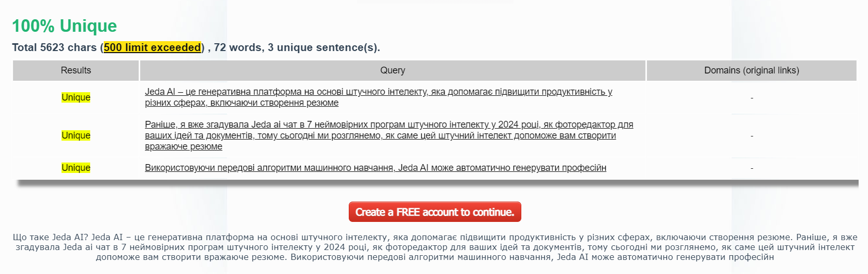
Task: Click the '3 unique sentence(s)' summary text
Action: (323, 47)
